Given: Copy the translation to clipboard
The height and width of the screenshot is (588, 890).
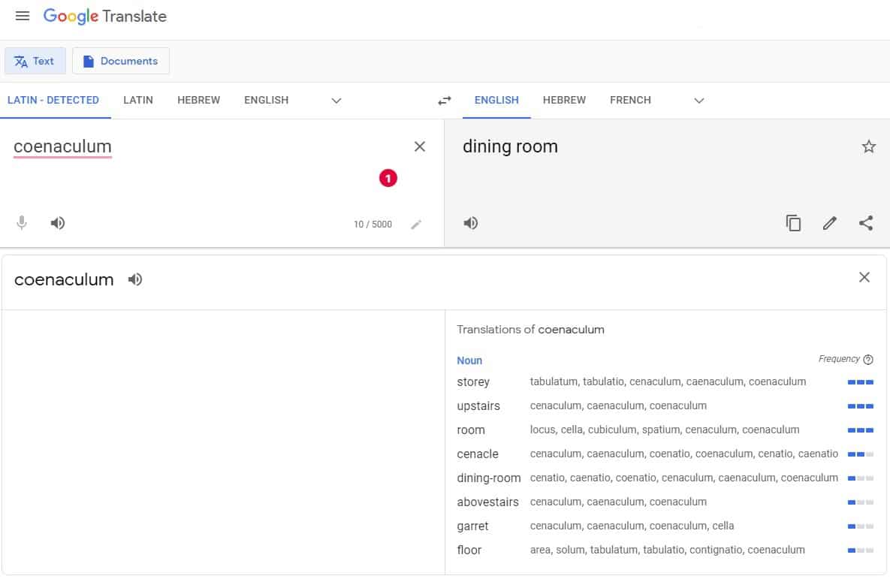Looking at the screenshot, I should tap(793, 223).
